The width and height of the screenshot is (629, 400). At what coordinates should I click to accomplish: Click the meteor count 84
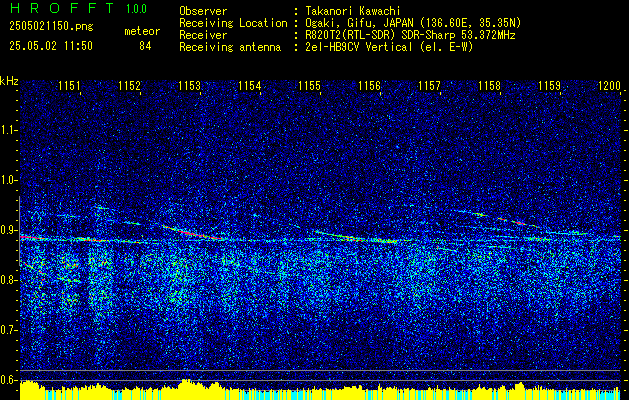click(145, 46)
